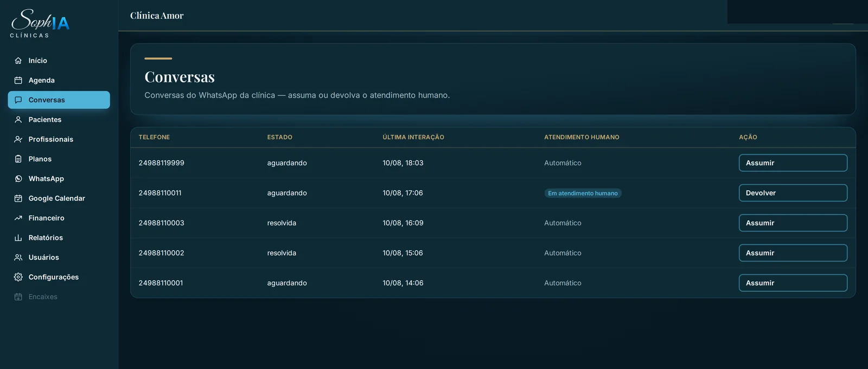Viewport: 868px width, 369px height.
Task: Click 'aguardando' state for 24988119999
Action: click(287, 163)
